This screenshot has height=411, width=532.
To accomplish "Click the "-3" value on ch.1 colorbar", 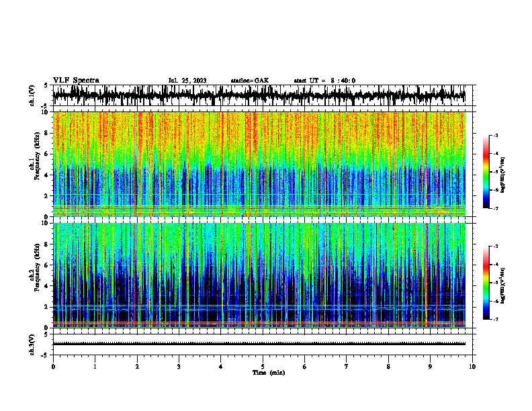I will coord(495,135).
